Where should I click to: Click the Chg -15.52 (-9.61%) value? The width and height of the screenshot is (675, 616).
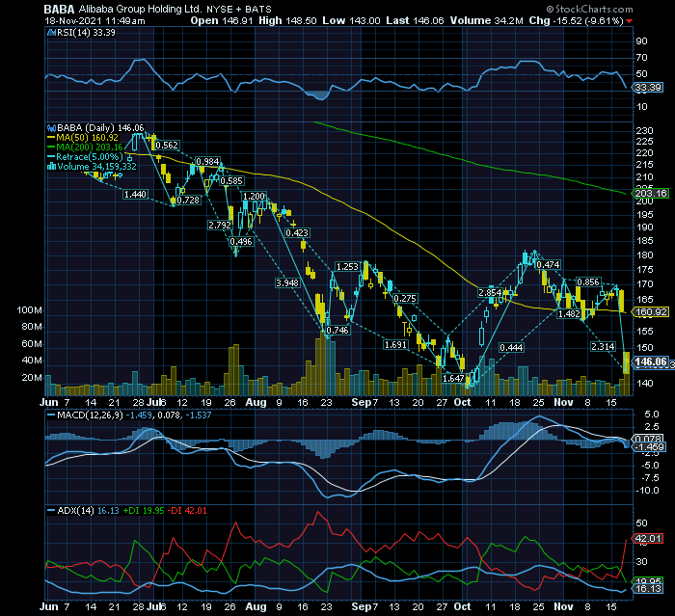tap(576, 20)
